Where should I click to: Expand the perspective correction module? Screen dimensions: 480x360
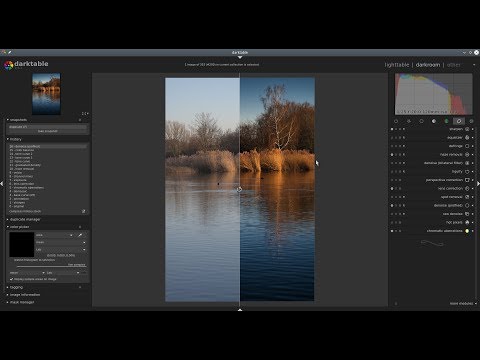[x=444, y=180]
